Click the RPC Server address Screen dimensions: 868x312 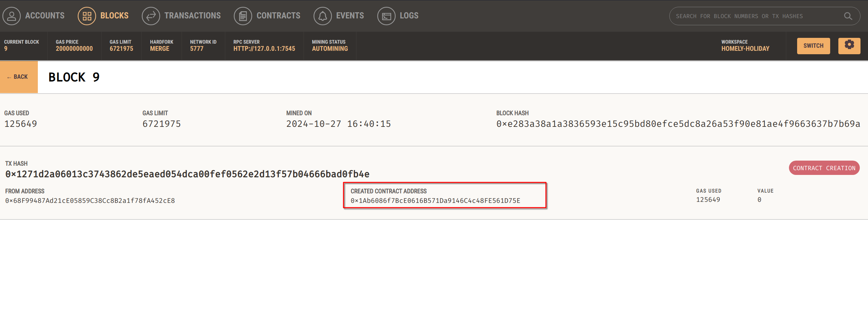pyautogui.click(x=264, y=49)
